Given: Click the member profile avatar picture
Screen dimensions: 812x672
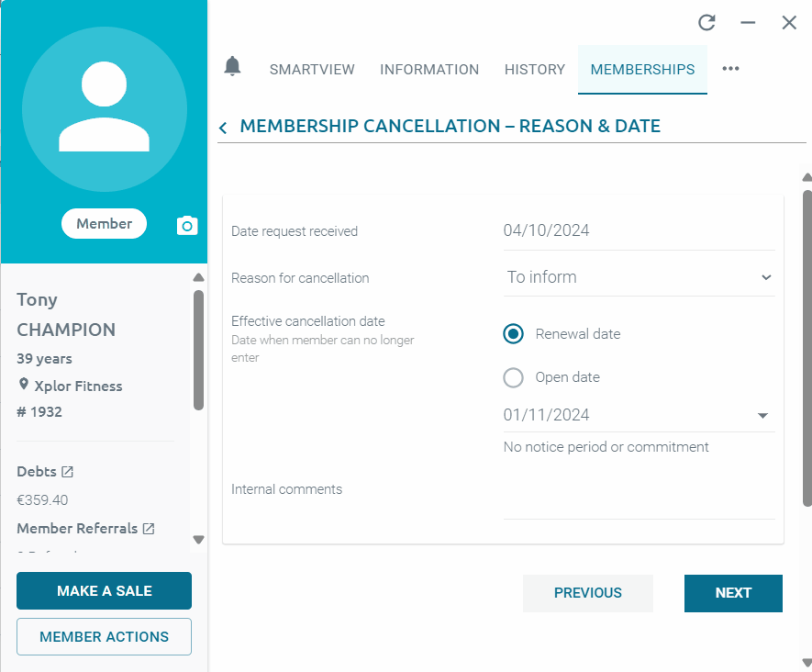Looking at the screenshot, I should (104, 108).
